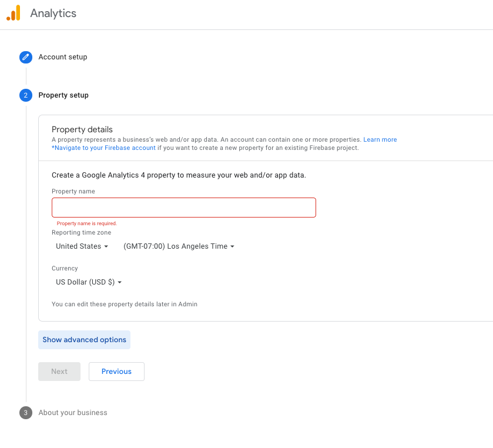Click the orange bar-chart Analytics icon
The width and height of the screenshot is (493, 448).
point(12,12)
